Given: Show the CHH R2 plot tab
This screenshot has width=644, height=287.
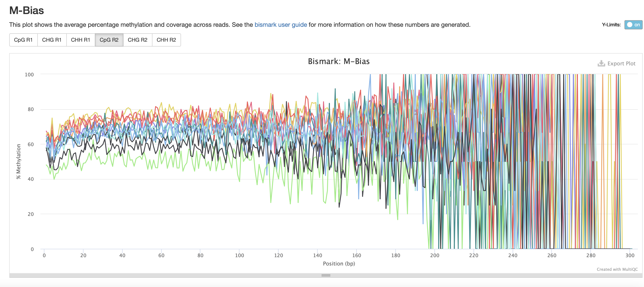Looking at the screenshot, I should tap(166, 40).
